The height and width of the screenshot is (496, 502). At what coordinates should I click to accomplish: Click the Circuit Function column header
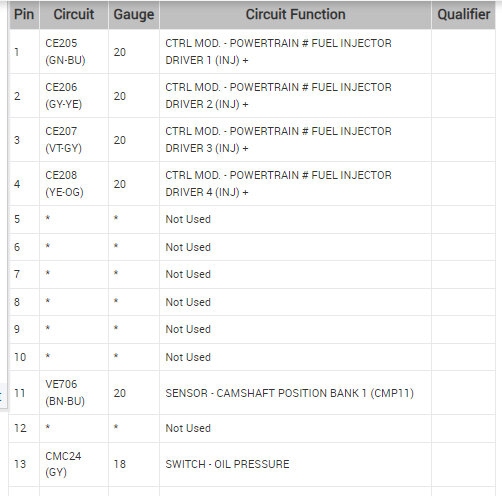(295, 15)
